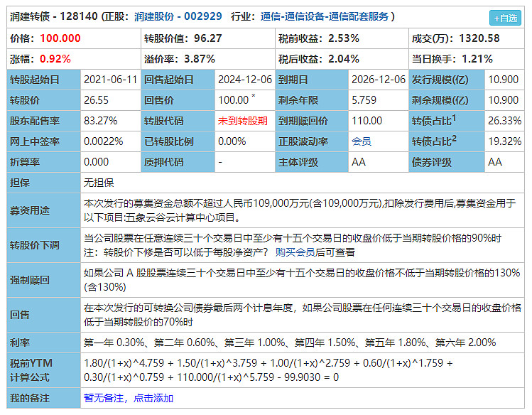The image size is (532, 415).
Task: Click the 转股起始日 header cell
Action: (x=43, y=80)
